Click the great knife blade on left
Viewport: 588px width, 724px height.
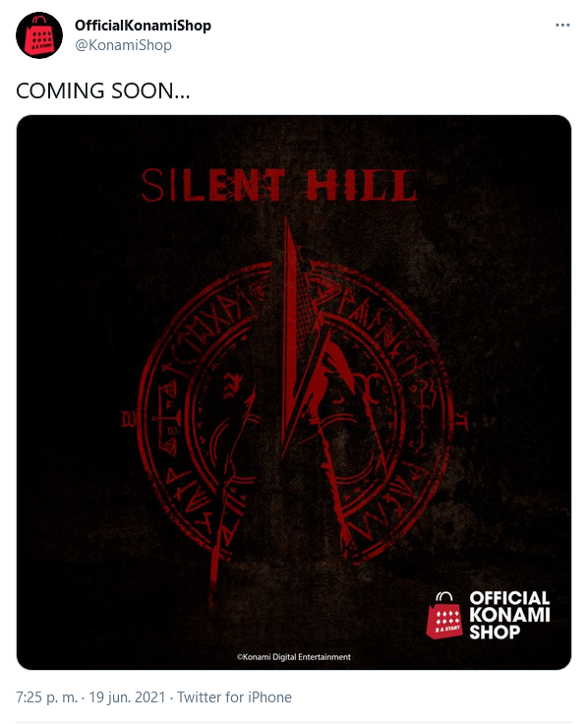[x=231, y=499]
